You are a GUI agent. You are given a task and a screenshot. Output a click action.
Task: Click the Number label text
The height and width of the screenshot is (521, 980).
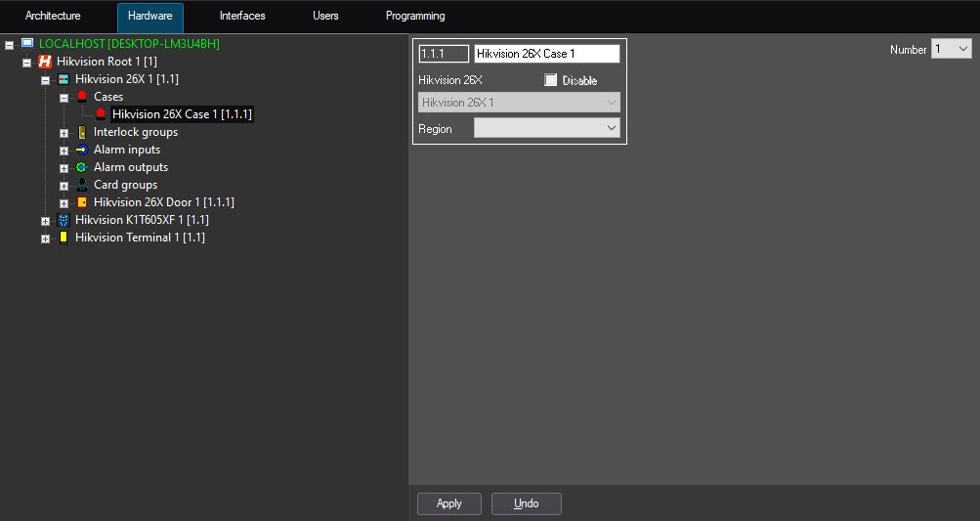point(908,50)
